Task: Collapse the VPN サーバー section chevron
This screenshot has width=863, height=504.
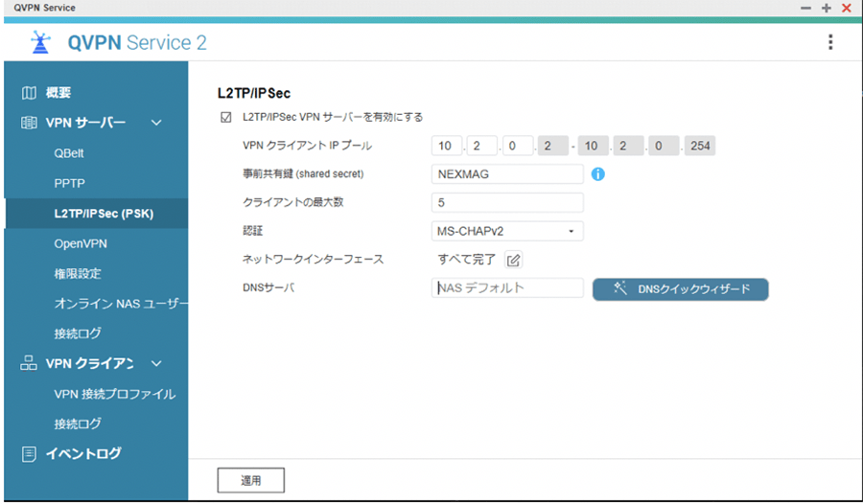Action: [156, 123]
